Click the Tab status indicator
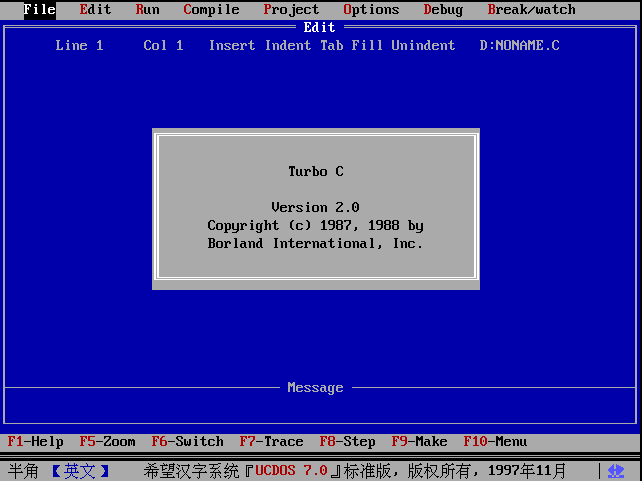642x481 pixels. click(x=332, y=45)
